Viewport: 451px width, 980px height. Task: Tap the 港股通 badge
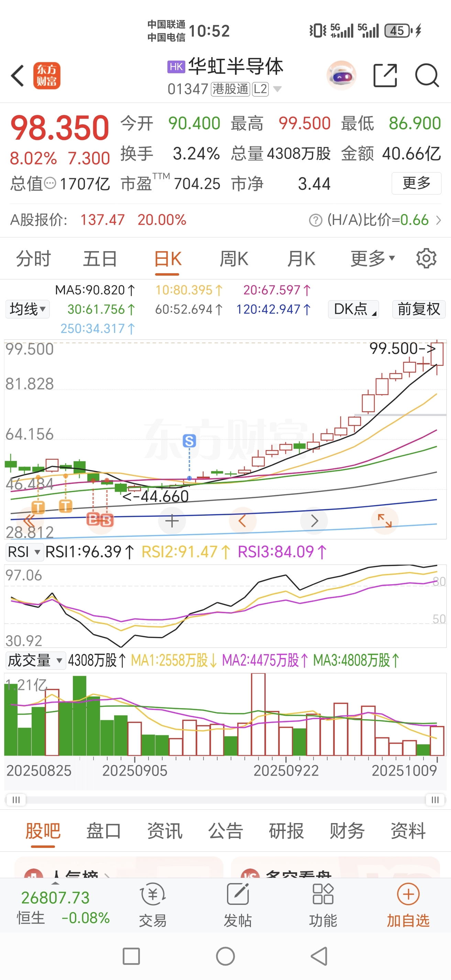230,89
